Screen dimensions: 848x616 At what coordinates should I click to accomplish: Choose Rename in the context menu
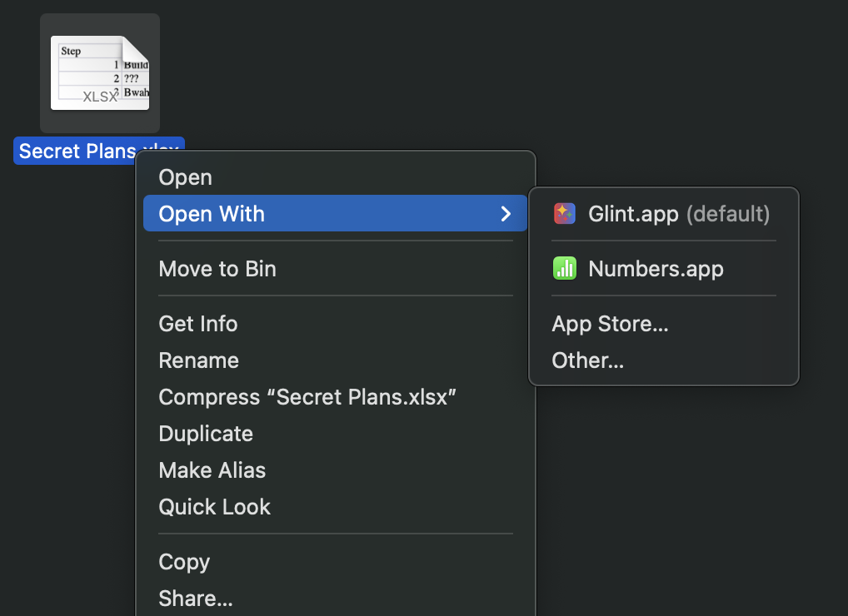[x=198, y=360]
